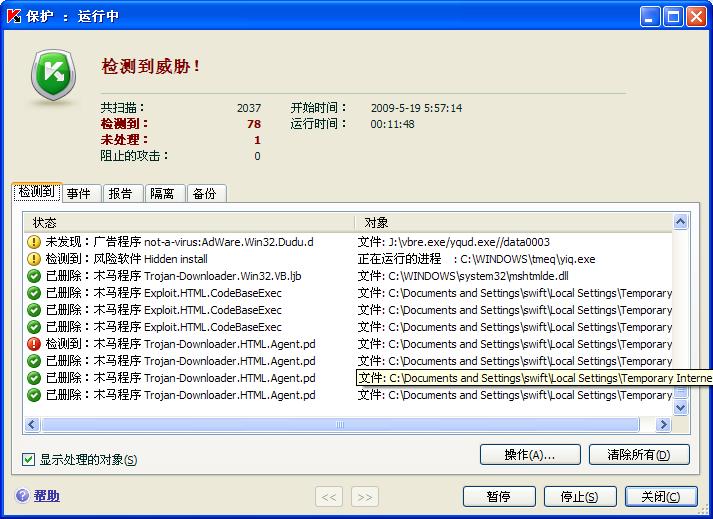Select the 检测到 Trojan-Downloader.HTML.Agent.pd row
Screen dimensions: 713x519
point(349,344)
